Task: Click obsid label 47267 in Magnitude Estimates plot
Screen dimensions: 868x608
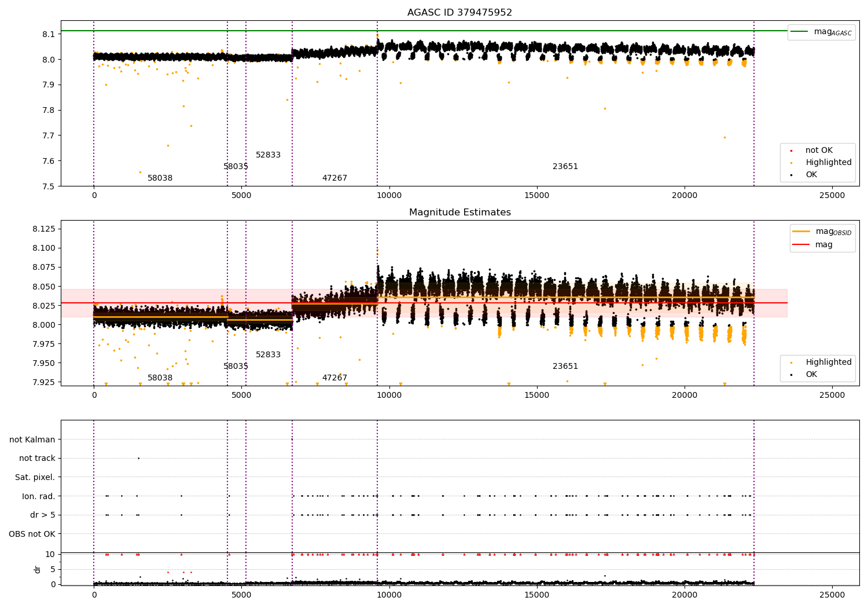Action: coord(335,378)
